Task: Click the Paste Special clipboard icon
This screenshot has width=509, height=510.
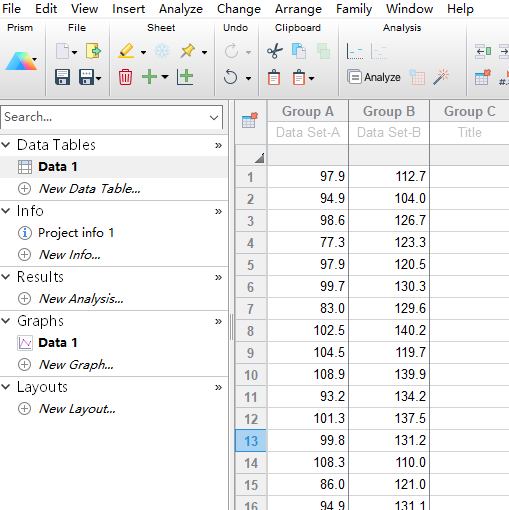Action: [x=299, y=77]
